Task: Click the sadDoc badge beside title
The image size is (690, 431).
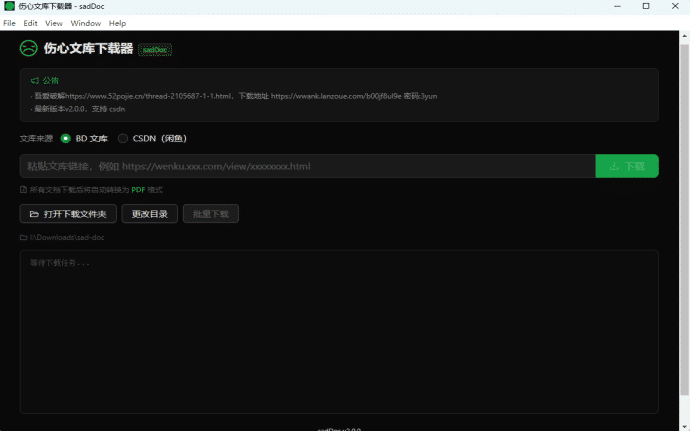Action: tap(155, 50)
